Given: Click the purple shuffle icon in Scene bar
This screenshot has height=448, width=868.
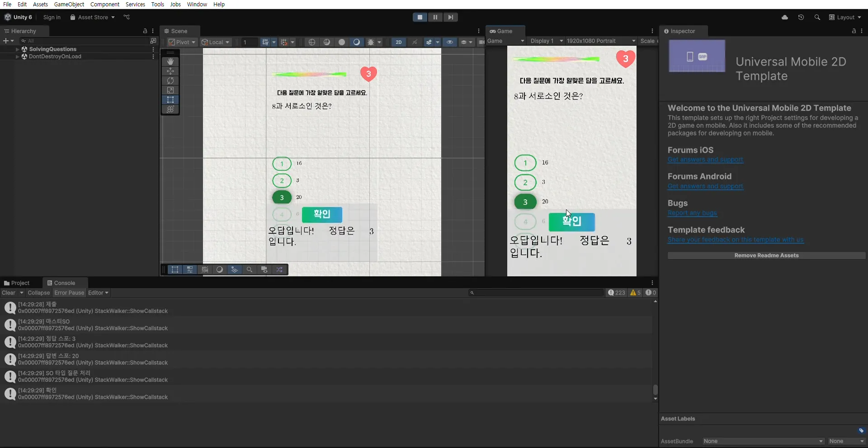Looking at the screenshot, I should point(279,270).
